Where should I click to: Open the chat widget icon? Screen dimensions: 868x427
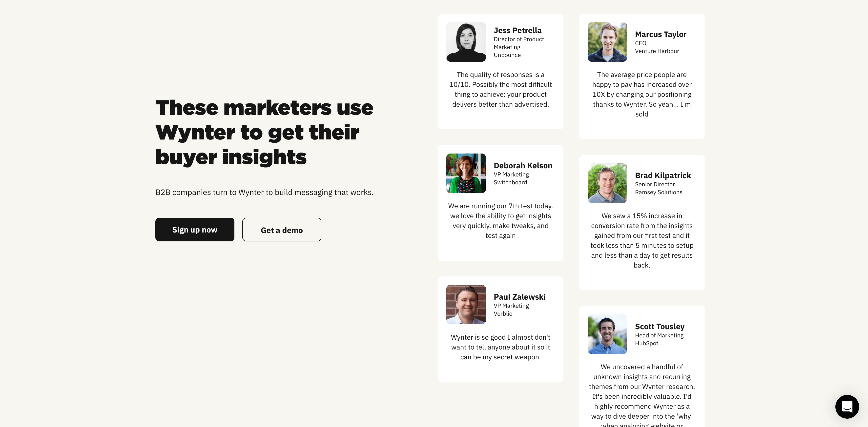pos(847,407)
